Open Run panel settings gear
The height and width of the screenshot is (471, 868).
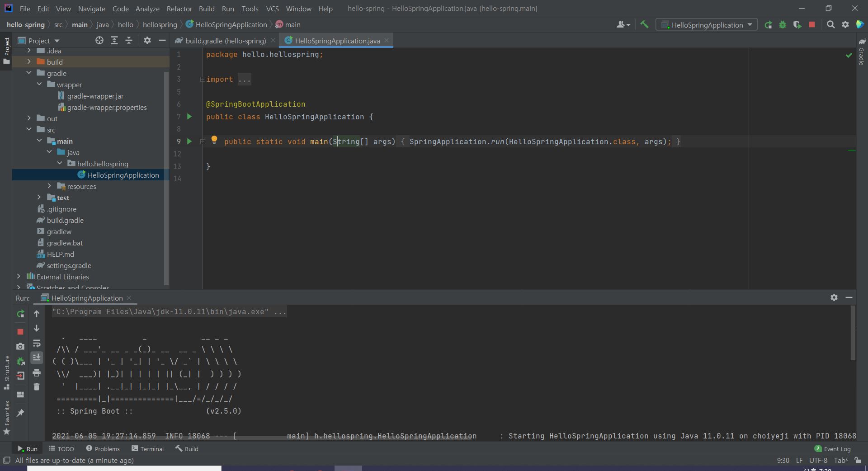pos(834,297)
